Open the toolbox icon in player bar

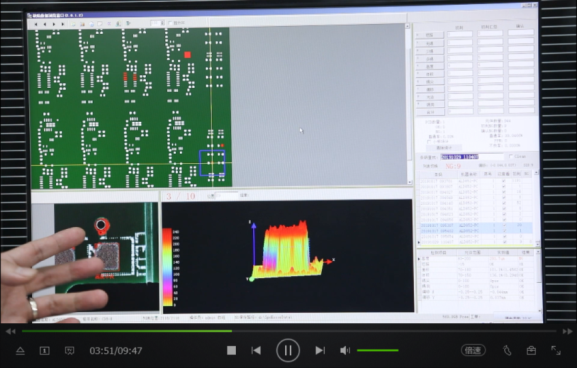coord(531,350)
